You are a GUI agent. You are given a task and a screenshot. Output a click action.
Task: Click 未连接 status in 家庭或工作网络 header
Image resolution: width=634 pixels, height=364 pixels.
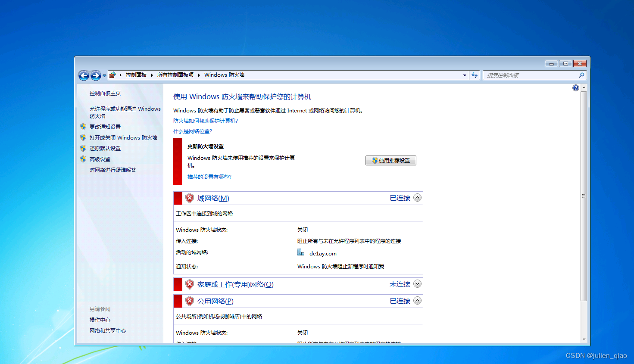tap(400, 284)
